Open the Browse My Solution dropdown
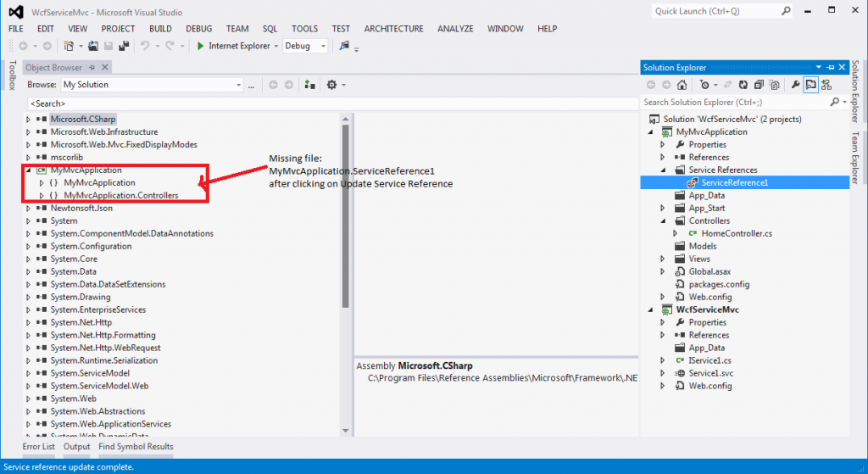This screenshot has height=474, width=868. 238,86
